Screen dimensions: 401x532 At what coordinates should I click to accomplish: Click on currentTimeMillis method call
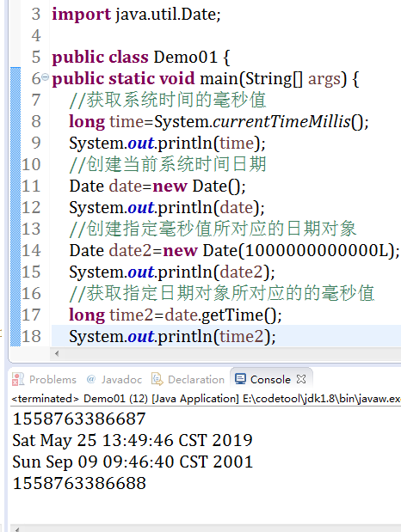(281, 121)
